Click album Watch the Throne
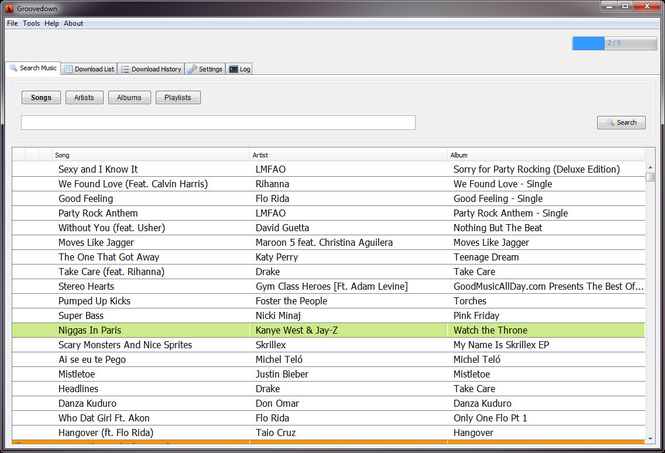Viewport: 665px width, 453px height. pyautogui.click(x=490, y=330)
